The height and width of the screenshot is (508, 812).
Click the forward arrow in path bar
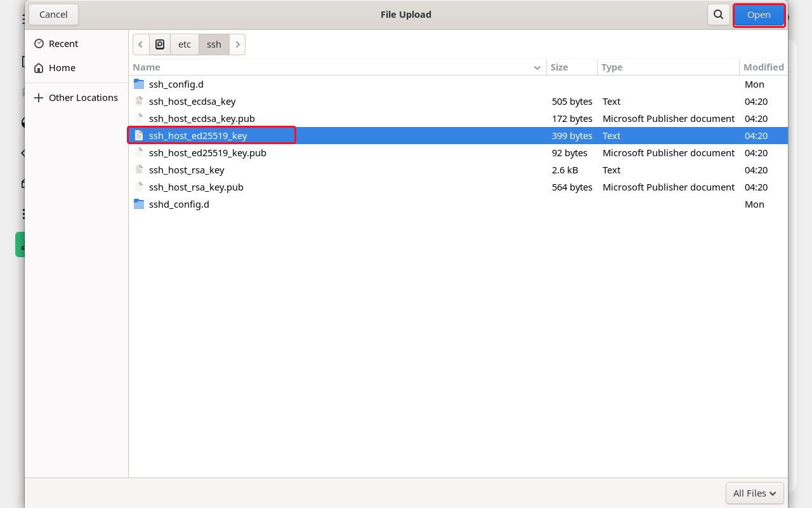coord(237,44)
